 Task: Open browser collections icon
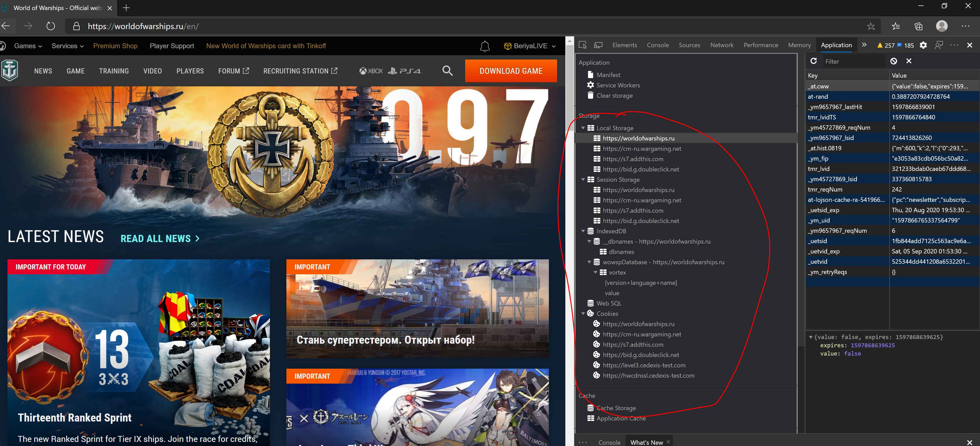(918, 26)
